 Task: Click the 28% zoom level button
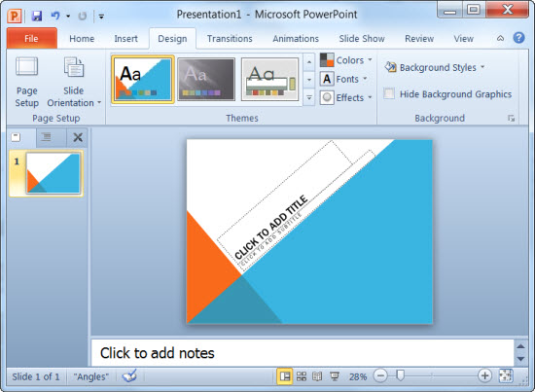pos(358,376)
